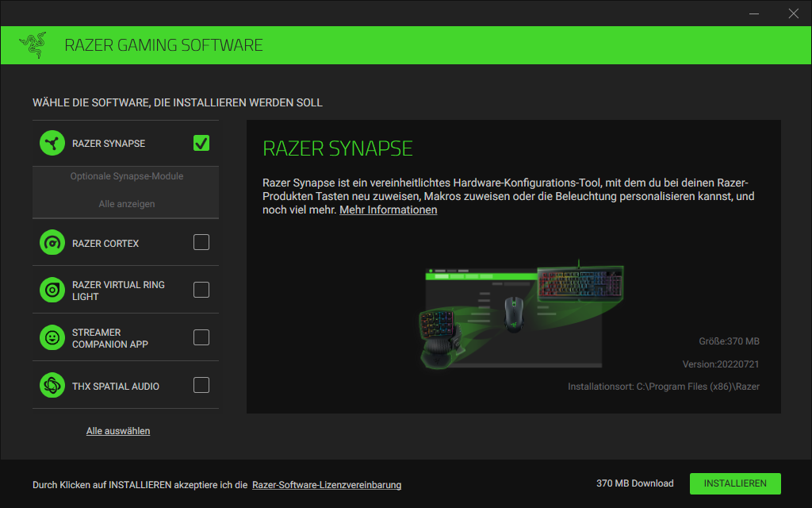The height and width of the screenshot is (508, 812).
Task: Select the THX Spatial Audio icon
Action: [52, 385]
